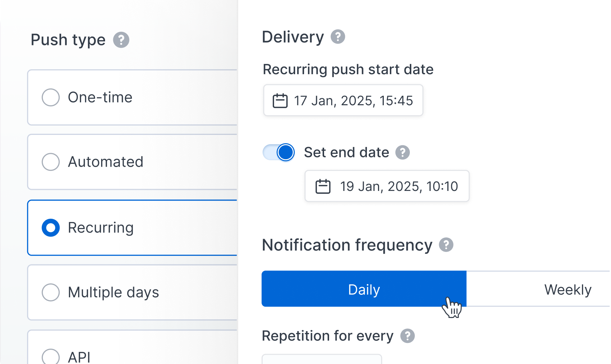Disable the Set end date toggle

(279, 152)
